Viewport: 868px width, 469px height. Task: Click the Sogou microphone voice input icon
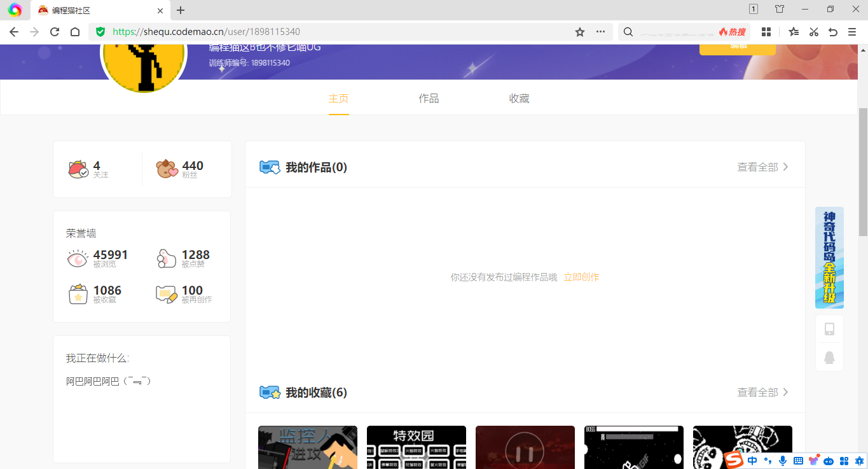(782, 461)
